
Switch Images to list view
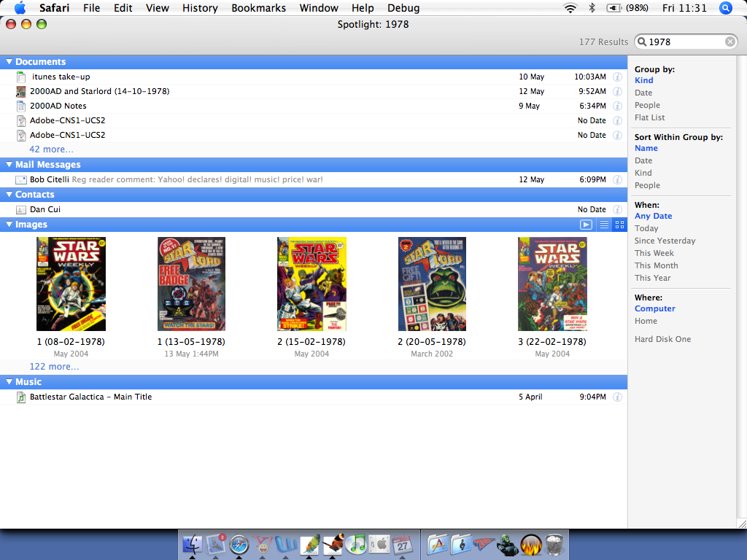pos(604,225)
